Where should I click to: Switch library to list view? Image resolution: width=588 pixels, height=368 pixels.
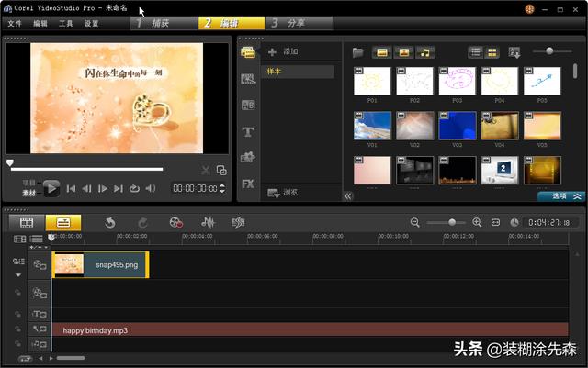(476, 52)
